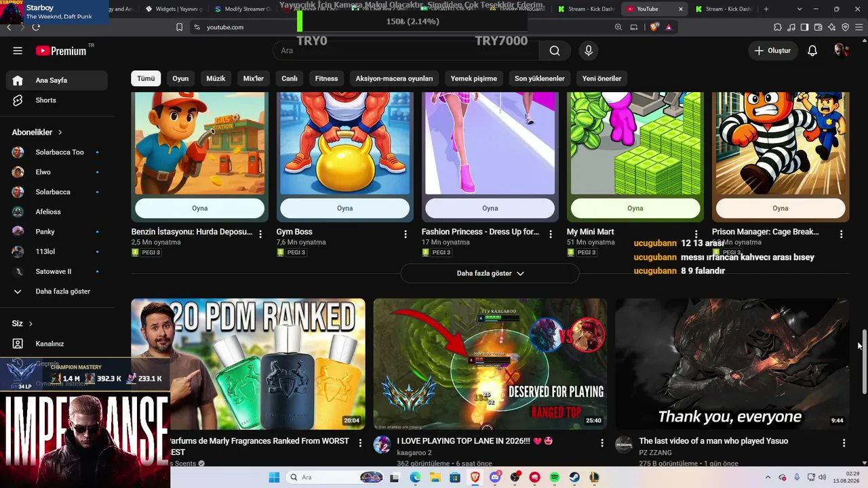Image resolution: width=868 pixels, height=488 pixels.
Task: Open PZ ZZANG channel avatar
Action: click(x=624, y=445)
